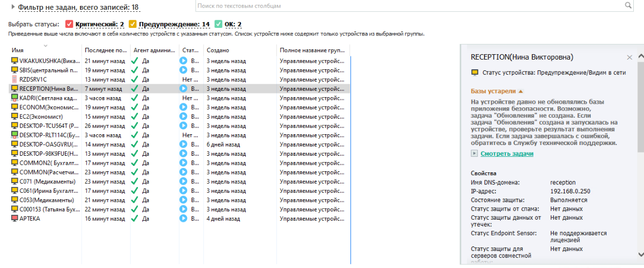Click the blue play status icon for VIKAKUKUSHKA

pyautogui.click(x=183, y=61)
